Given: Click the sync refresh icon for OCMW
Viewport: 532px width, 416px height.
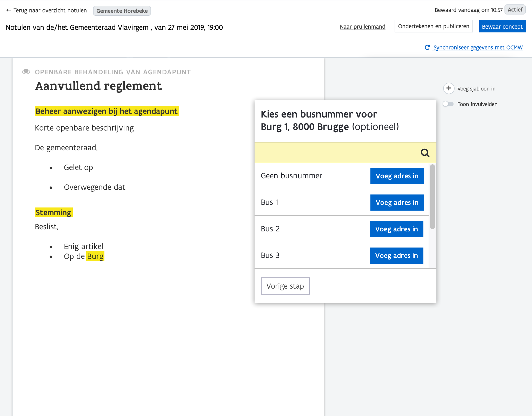Looking at the screenshot, I should tap(427, 47).
